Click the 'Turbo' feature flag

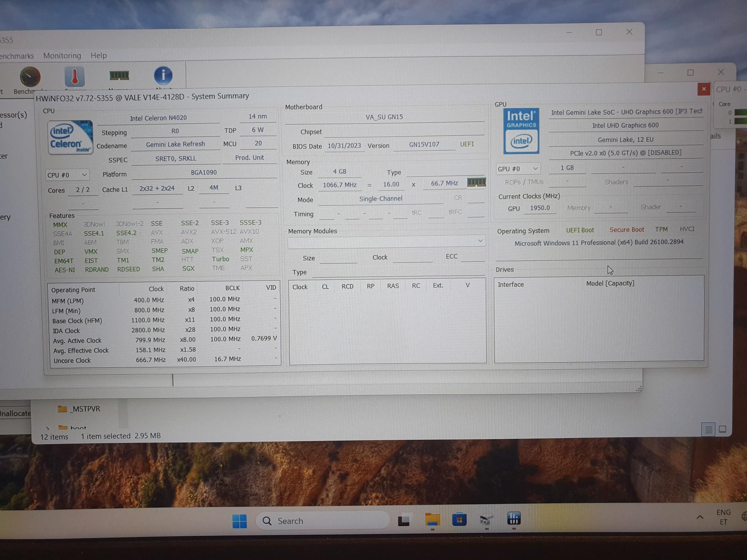[x=220, y=259]
